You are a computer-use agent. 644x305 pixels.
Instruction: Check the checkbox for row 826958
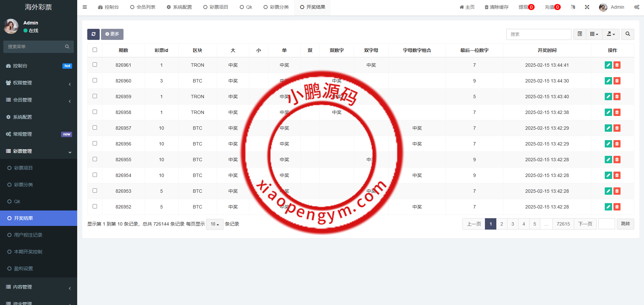tap(95, 112)
